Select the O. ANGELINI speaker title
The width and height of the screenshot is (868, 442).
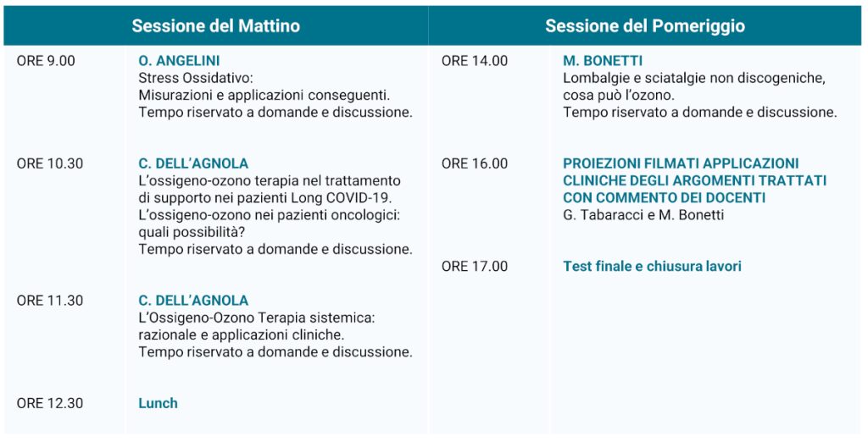pyautogui.click(x=178, y=61)
